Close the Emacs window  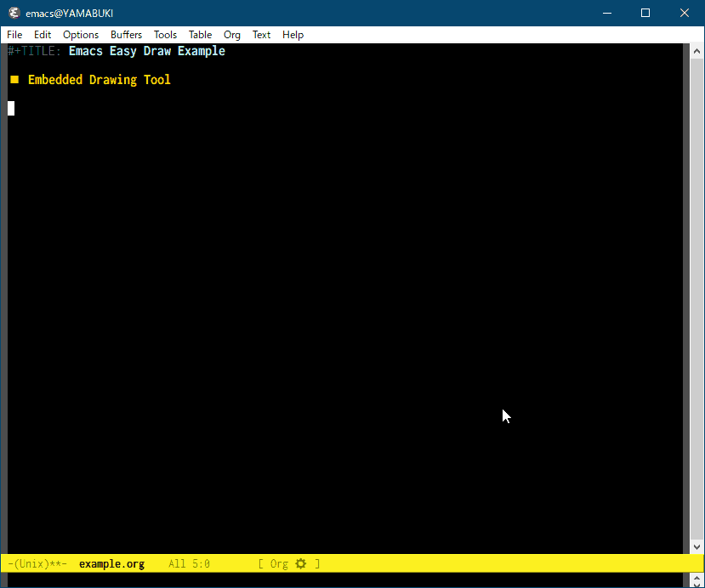click(685, 13)
